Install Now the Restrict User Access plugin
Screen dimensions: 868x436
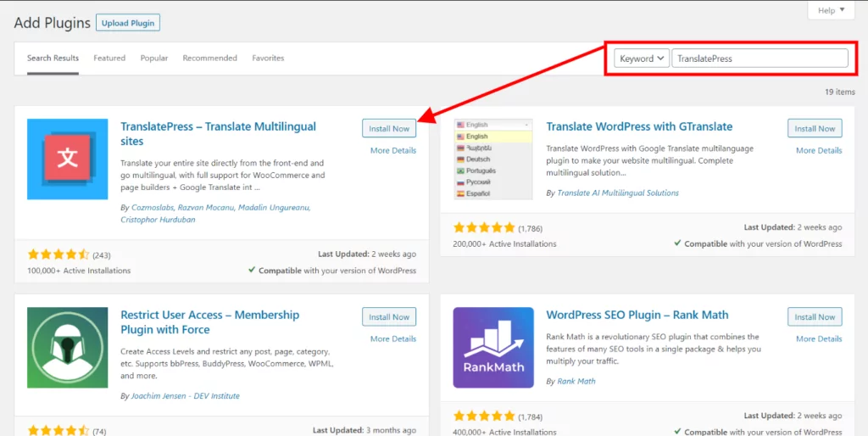389,317
